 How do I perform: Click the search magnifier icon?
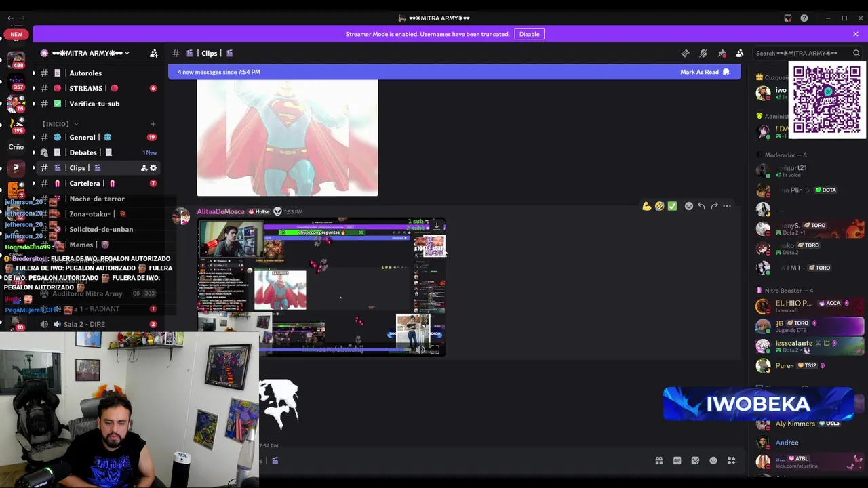click(x=856, y=53)
